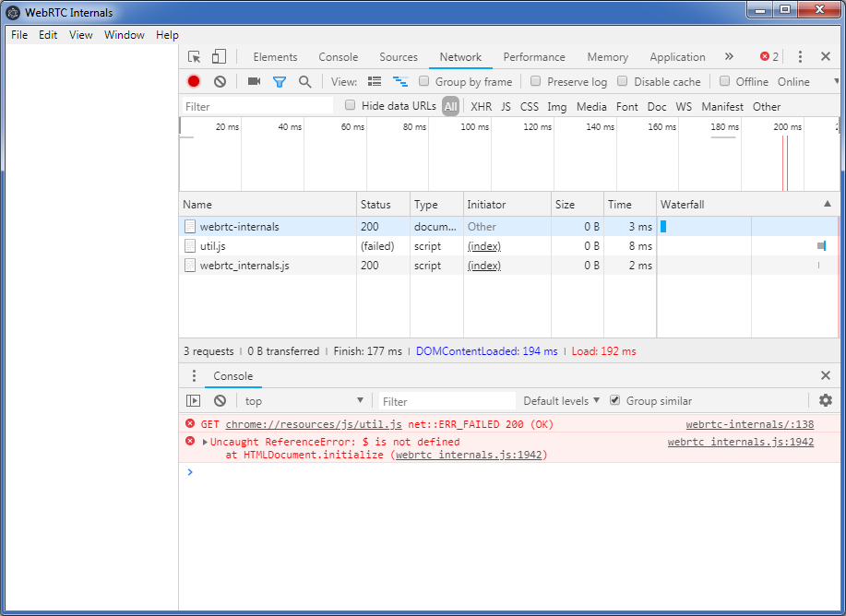Click the 200 ms overview timeline marker
846x616 pixels.
(787, 126)
